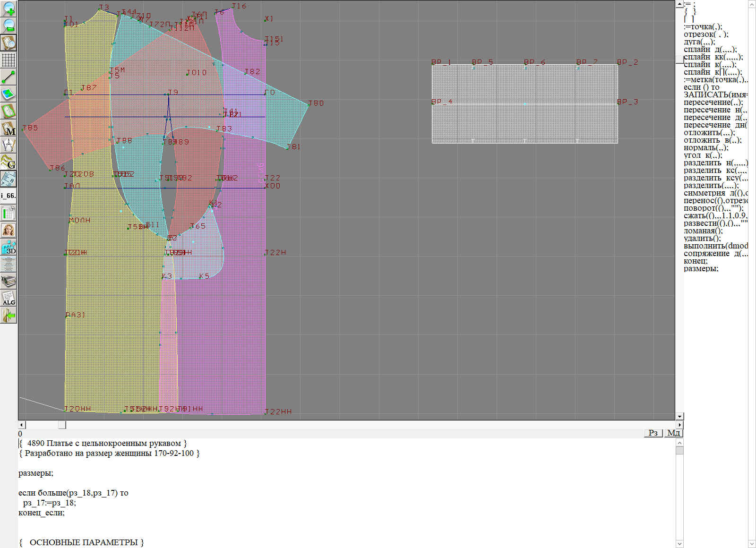The width and height of the screenshot is (756, 548).
Task: Open the 3D view tool
Action: coord(9,248)
